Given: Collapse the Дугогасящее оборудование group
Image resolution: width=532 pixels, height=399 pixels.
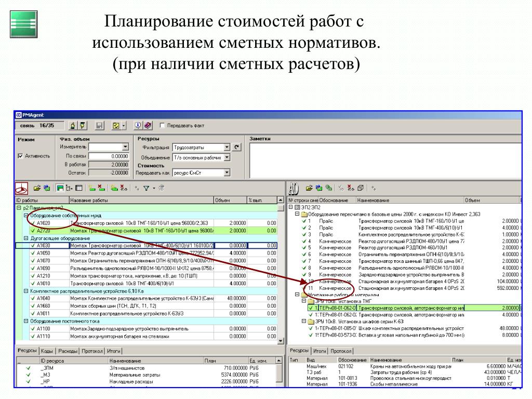Looking at the screenshot, I should click(x=26, y=238).
